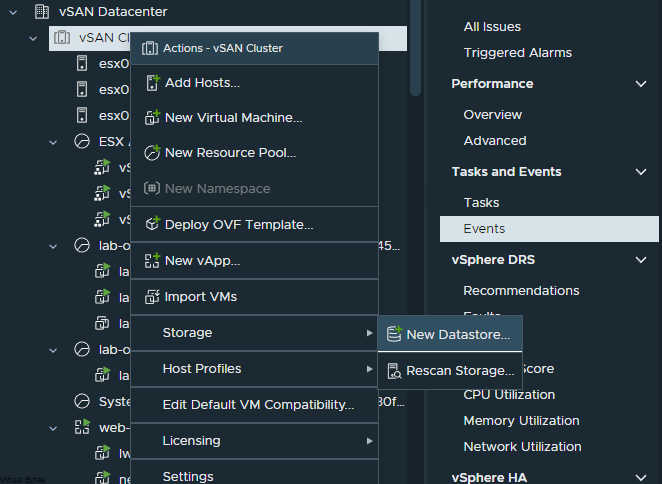Open the Storage submenu arrow
662x484 pixels.
[369, 333]
